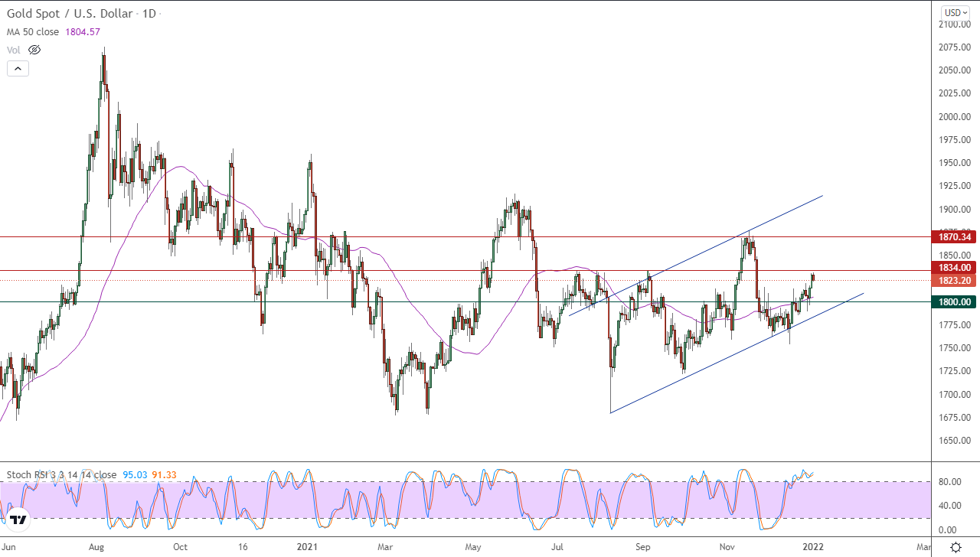Screen dimensions: 980x557
Task: Click the Mar label under the chart middle
Action: coord(385,547)
